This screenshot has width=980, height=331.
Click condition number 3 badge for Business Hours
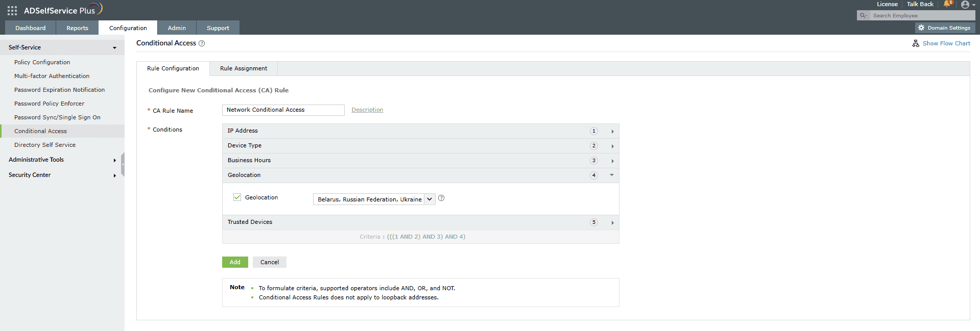click(x=593, y=161)
